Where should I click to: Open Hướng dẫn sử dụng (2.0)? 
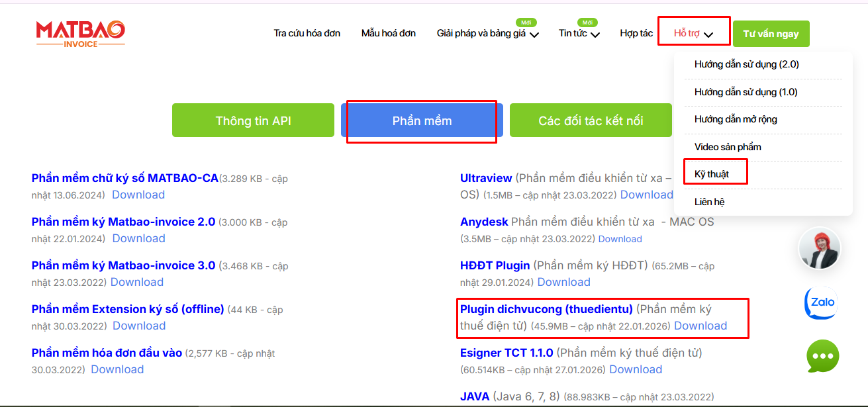click(746, 64)
